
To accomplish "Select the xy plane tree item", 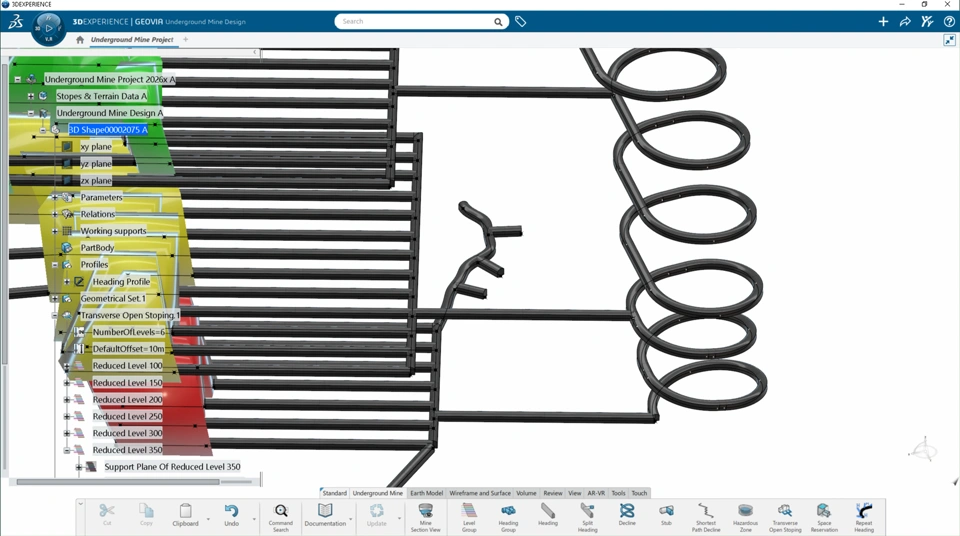I will [96, 147].
